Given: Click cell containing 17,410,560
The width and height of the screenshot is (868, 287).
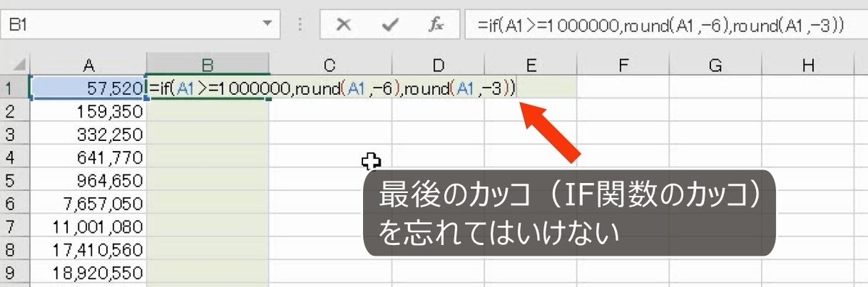Looking at the screenshot, I should [88, 249].
